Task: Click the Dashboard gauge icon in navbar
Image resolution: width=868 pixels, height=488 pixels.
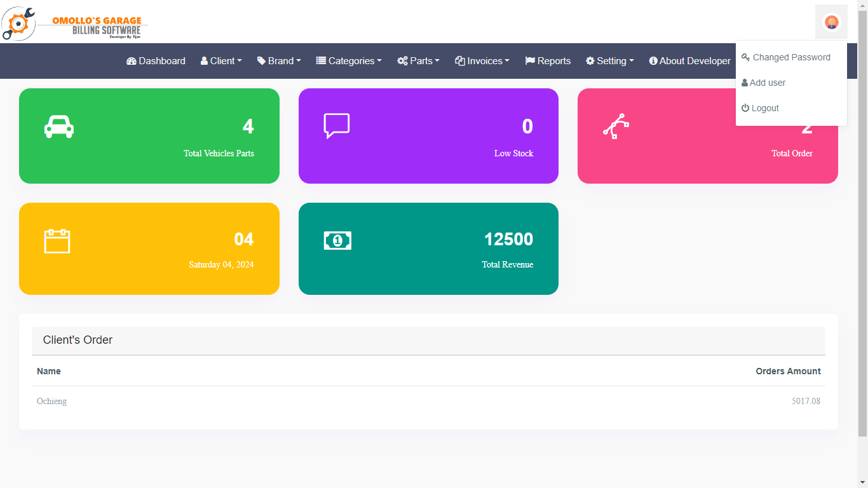Action: 132,61
